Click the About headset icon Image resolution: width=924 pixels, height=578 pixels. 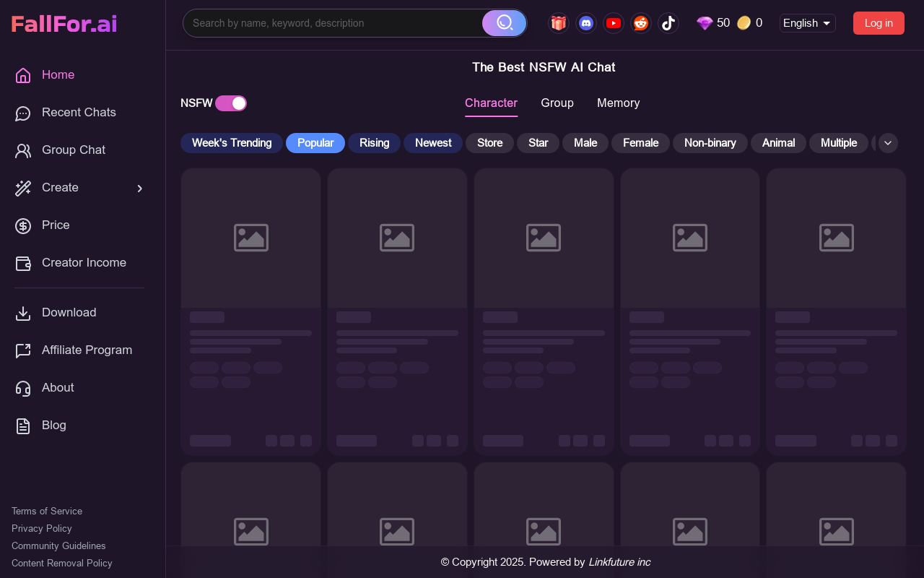pyautogui.click(x=23, y=389)
